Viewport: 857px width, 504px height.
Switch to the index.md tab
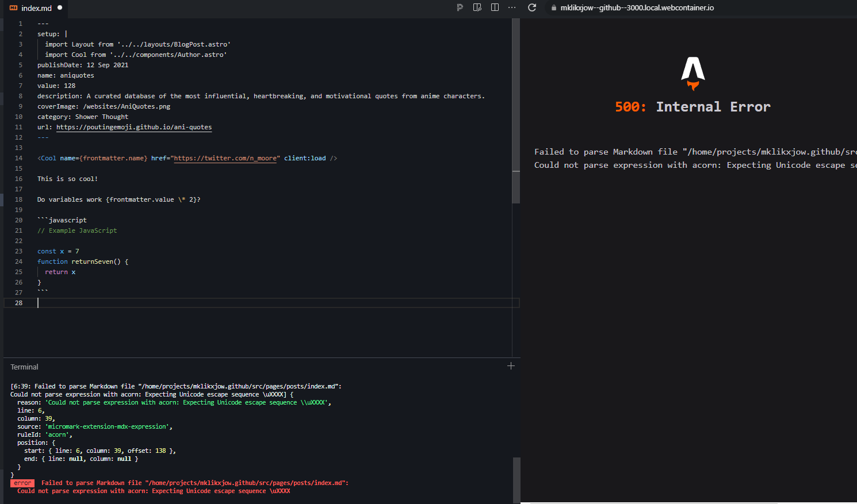[32, 9]
